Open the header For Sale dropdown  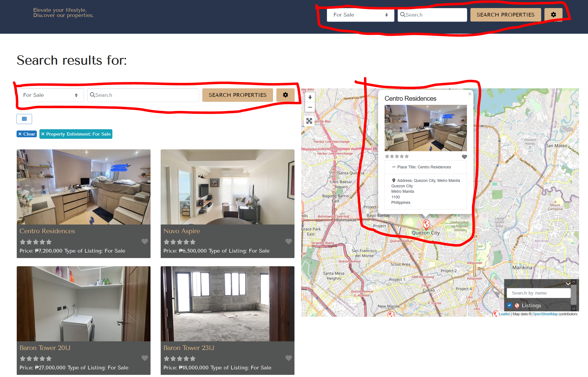click(360, 15)
